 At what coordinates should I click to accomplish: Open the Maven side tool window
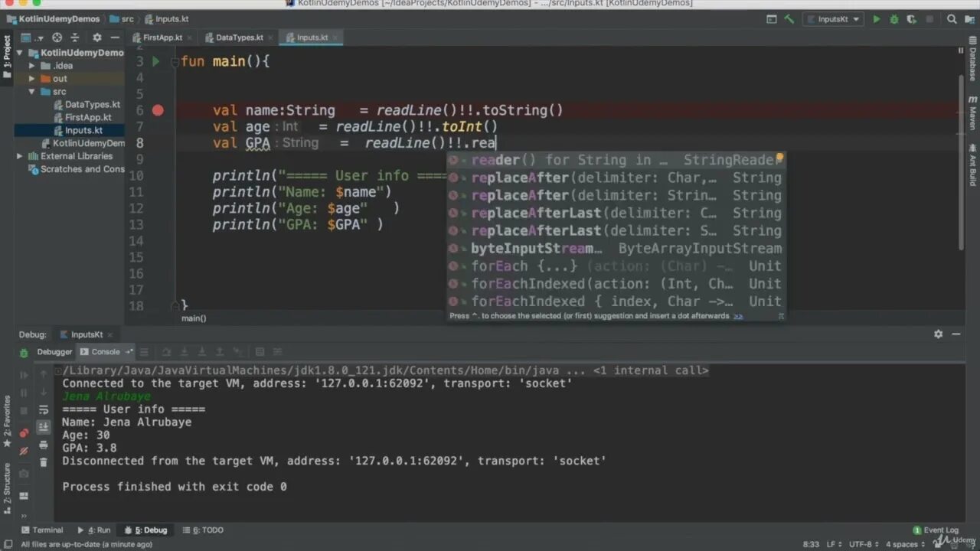click(972, 113)
